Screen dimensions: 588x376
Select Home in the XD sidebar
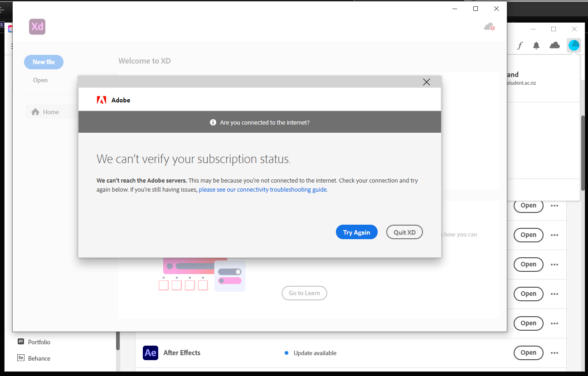pos(51,111)
